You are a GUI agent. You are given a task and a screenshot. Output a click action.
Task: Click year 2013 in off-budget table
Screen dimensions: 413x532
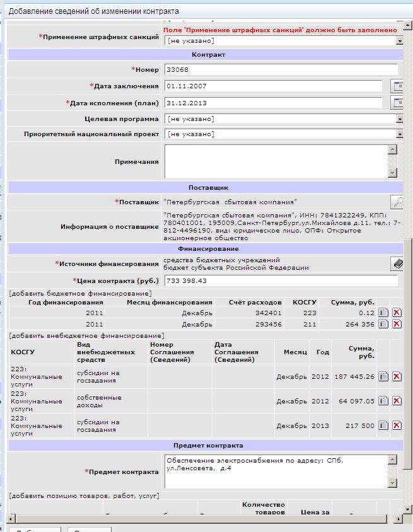[x=320, y=425]
